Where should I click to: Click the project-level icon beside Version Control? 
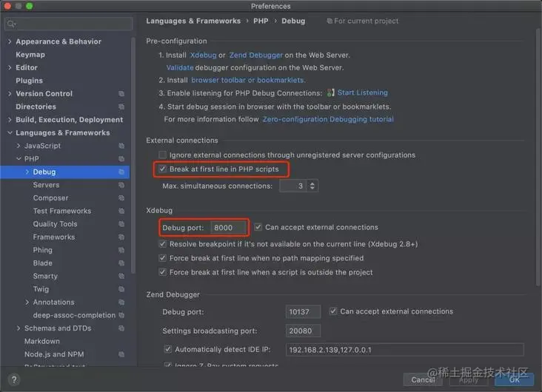point(121,94)
